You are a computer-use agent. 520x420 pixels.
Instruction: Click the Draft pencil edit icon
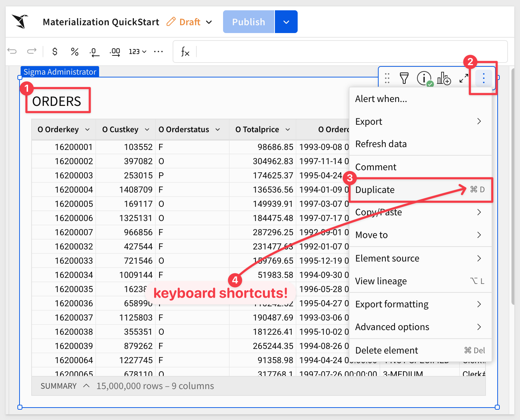click(x=171, y=22)
